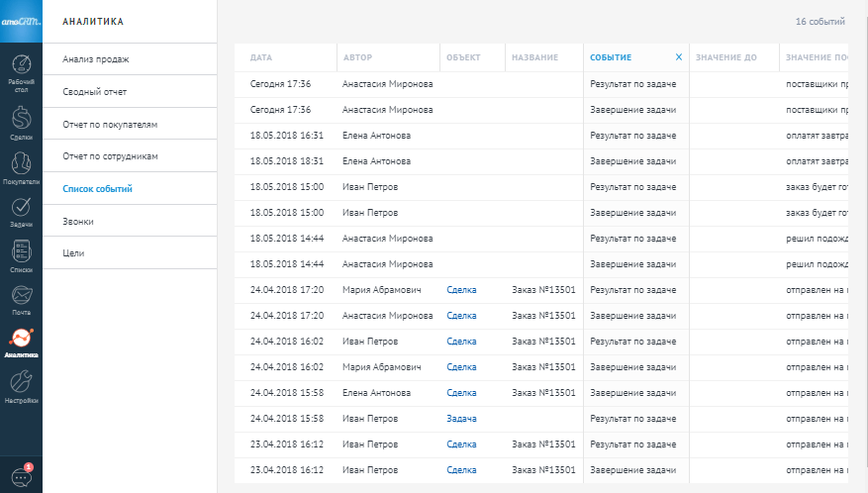Open the Цели analytics section
The width and height of the screenshot is (868, 493).
[73, 253]
